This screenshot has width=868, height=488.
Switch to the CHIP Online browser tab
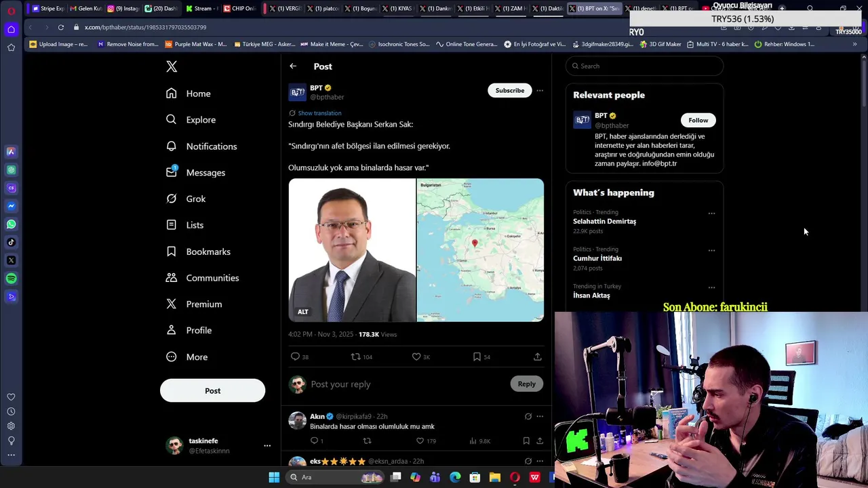239,9
